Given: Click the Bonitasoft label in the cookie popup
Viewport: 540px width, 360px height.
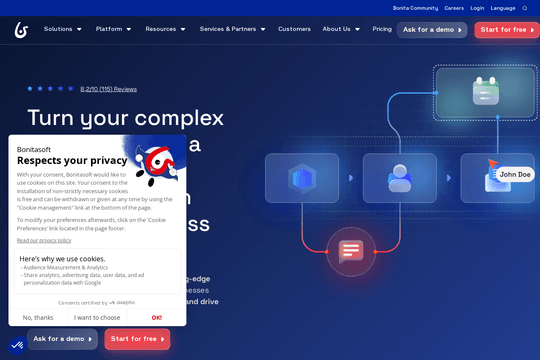Looking at the screenshot, I should pos(34,150).
